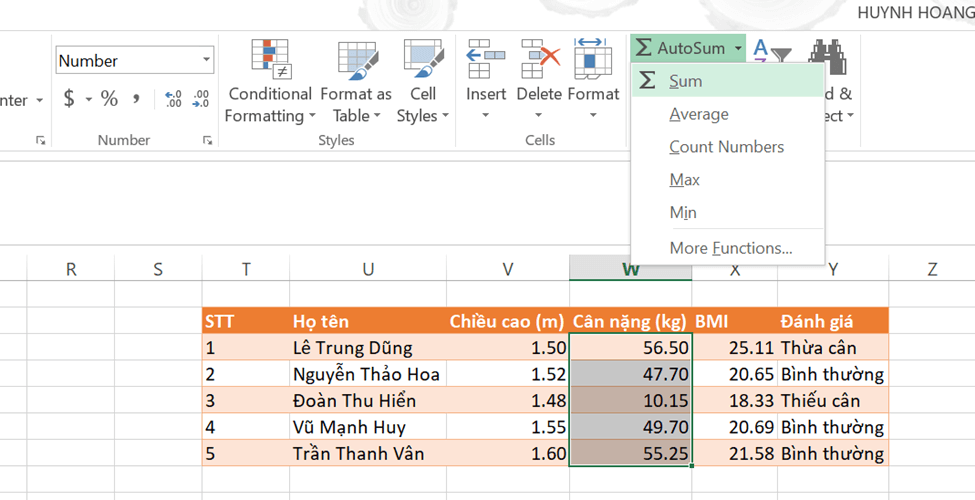
Task: Select the cell Đoàn Thu Hiển
Action: tap(368, 400)
